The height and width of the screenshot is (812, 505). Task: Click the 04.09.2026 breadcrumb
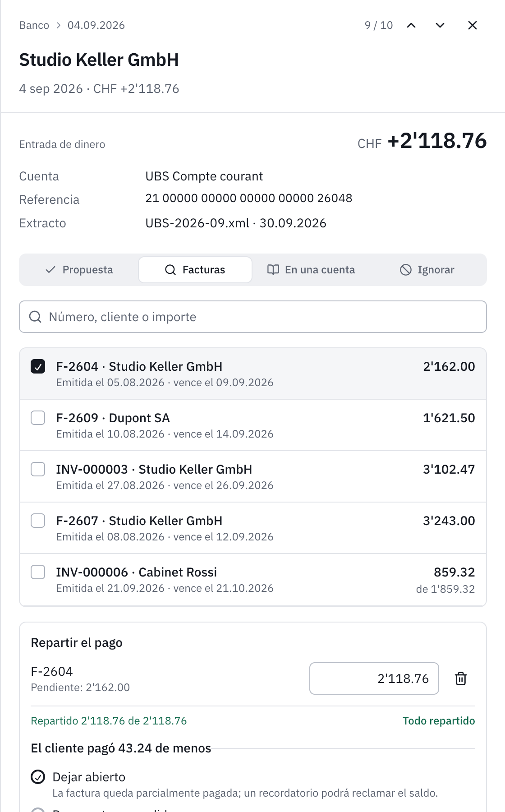point(96,25)
